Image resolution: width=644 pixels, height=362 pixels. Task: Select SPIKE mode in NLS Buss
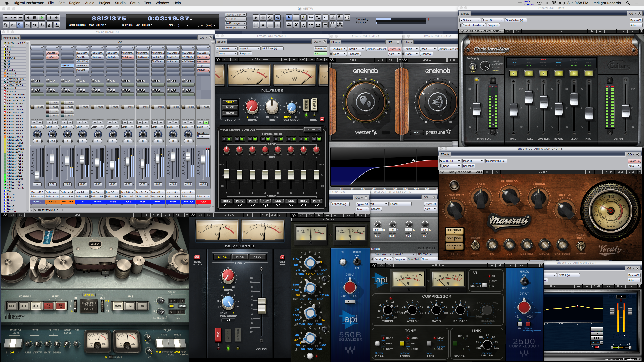pos(230,102)
